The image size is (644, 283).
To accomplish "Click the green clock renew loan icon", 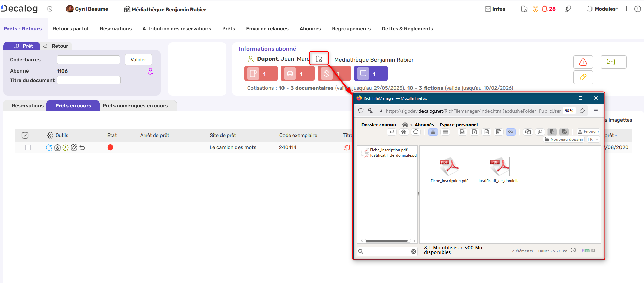I will tap(65, 147).
